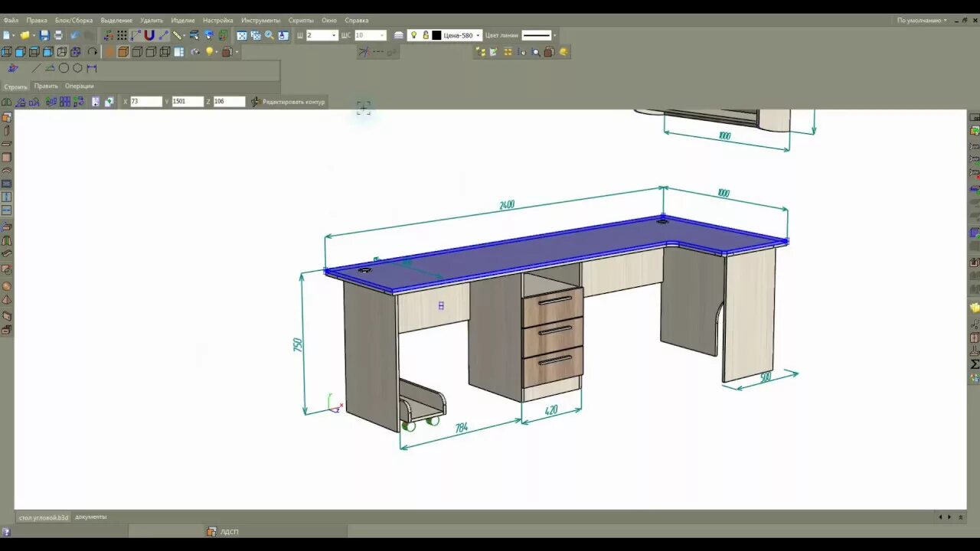Select the hexagon polygon tool
The image size is (980, 551).
(78, 68)
